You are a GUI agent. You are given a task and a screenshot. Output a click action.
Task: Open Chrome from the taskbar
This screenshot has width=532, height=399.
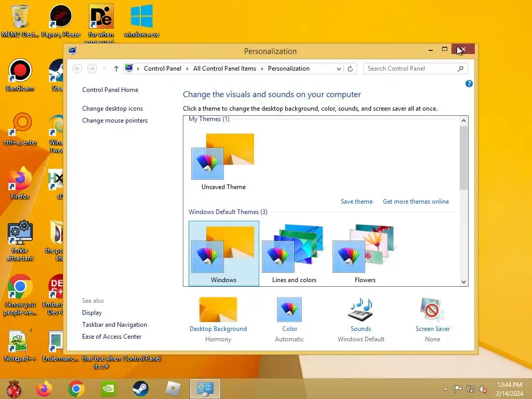point(76,389)
